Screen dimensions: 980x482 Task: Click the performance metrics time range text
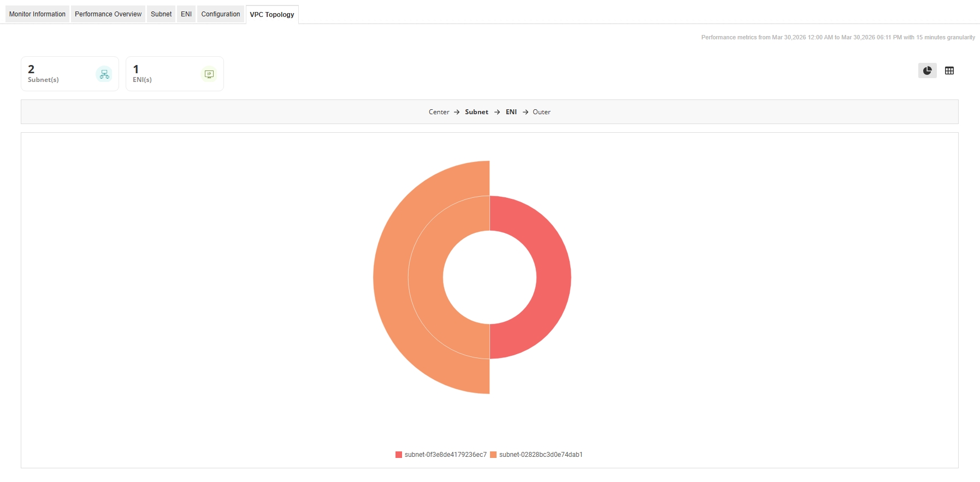click(838, 38)
